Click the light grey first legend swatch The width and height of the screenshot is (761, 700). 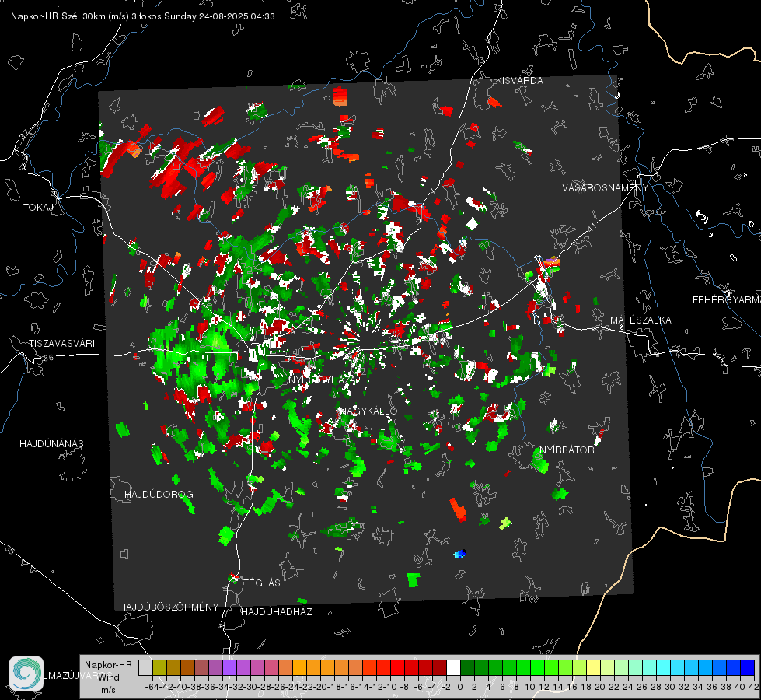coord(145,667)
